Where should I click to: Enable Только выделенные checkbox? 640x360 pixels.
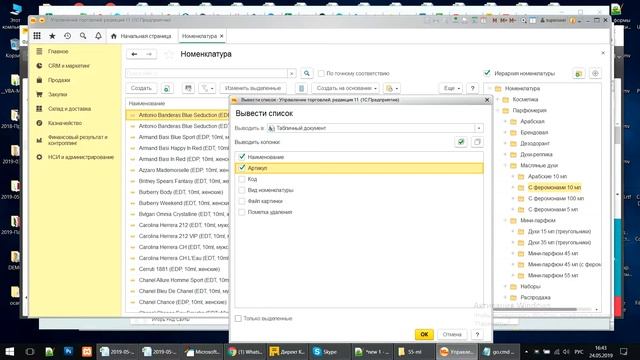pos(238,318)
